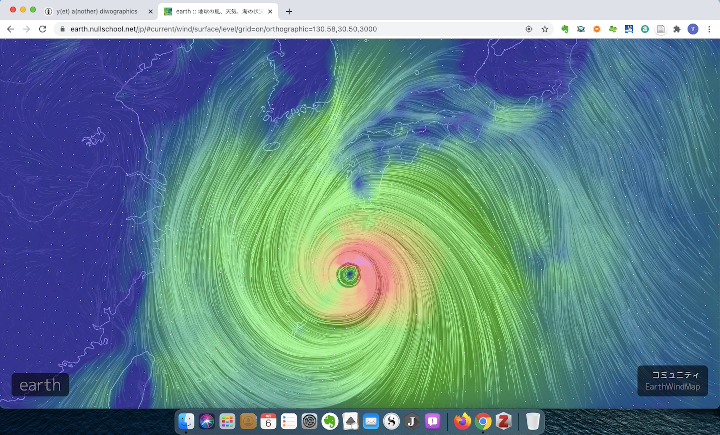
Task: Open Contacts from the Dock
Action: click(x=248, y=421)
